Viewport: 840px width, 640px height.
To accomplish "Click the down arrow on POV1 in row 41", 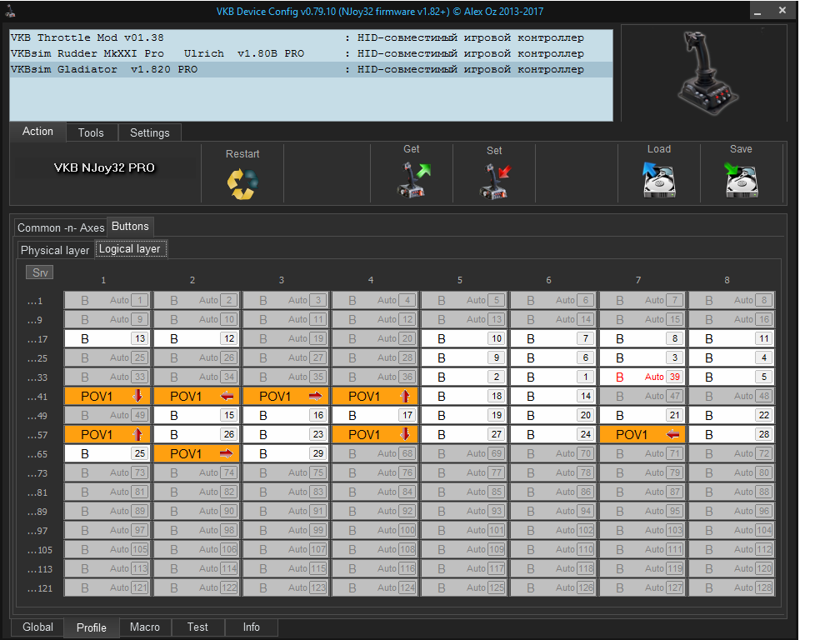I will point(137,397).
